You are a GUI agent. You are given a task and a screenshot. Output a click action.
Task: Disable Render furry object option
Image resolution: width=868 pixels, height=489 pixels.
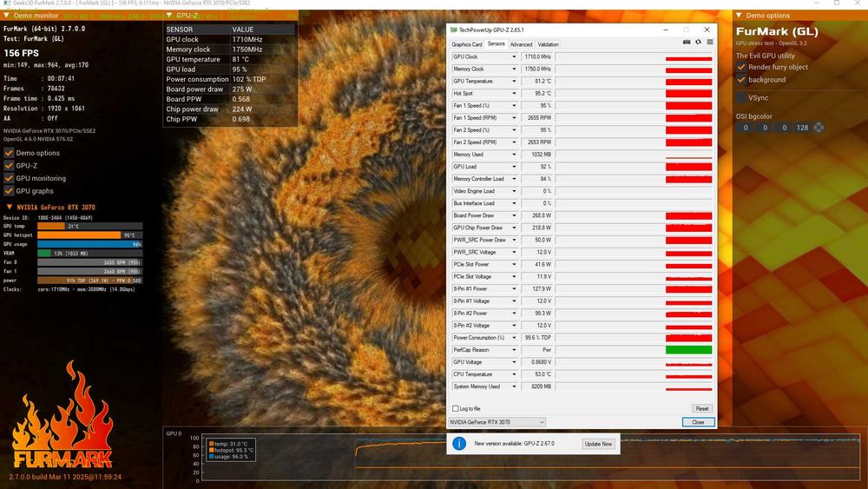pos(741,67)
